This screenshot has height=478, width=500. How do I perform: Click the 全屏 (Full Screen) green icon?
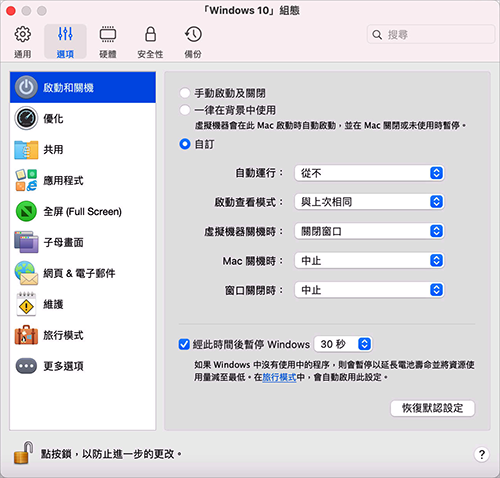(26, 211)
